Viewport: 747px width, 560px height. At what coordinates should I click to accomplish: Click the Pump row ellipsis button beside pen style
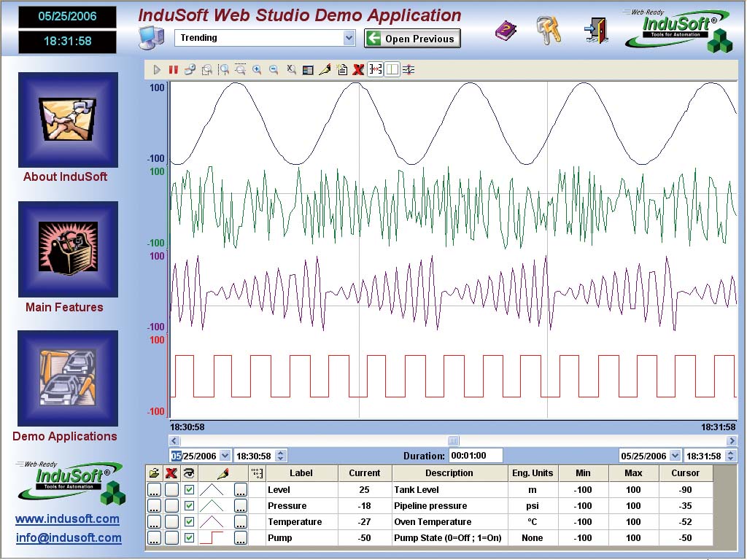[x=241, y=538]
